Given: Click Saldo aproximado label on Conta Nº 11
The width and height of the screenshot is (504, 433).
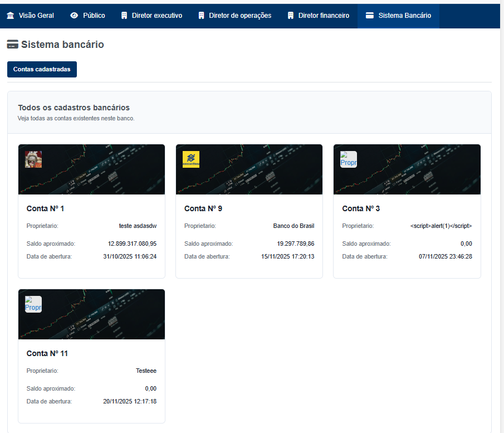Looking at the screenshot, I should click(x=51, y=388).
